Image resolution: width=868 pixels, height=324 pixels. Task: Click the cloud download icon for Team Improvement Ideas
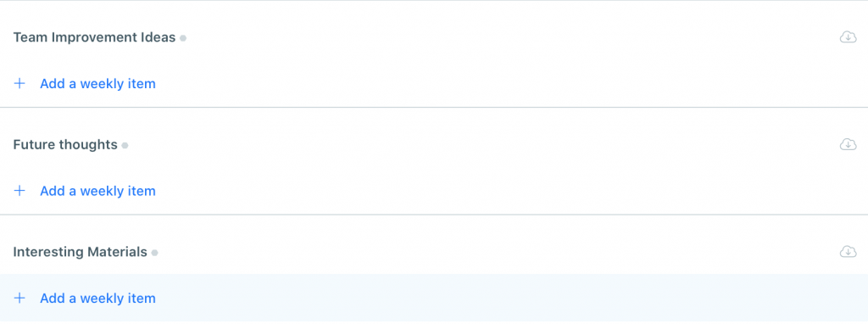[x=848, y=37]
